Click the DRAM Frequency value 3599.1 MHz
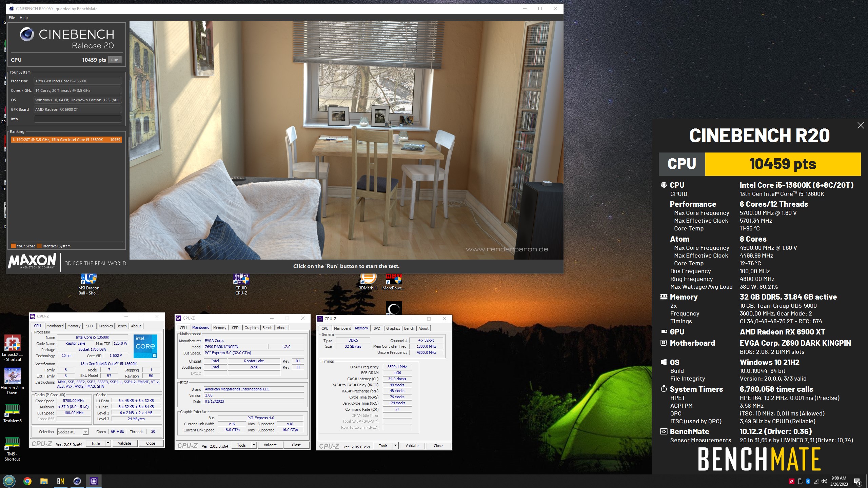This screenshot has height=488, width=868. point(397,367)
